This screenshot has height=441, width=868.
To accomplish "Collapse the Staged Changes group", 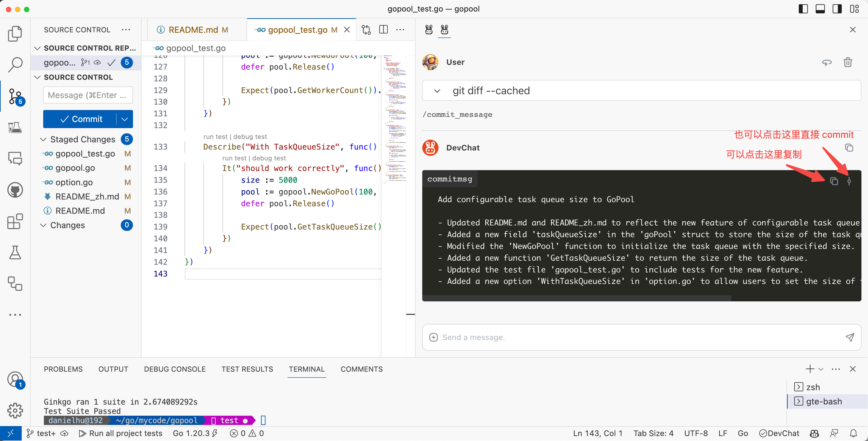I will pos(43,139).
